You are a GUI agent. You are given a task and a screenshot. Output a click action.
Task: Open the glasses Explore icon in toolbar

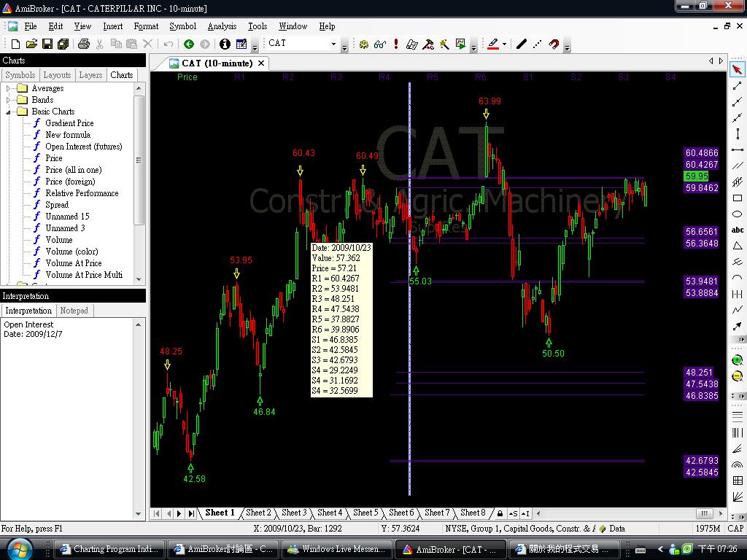pos(379,44)
